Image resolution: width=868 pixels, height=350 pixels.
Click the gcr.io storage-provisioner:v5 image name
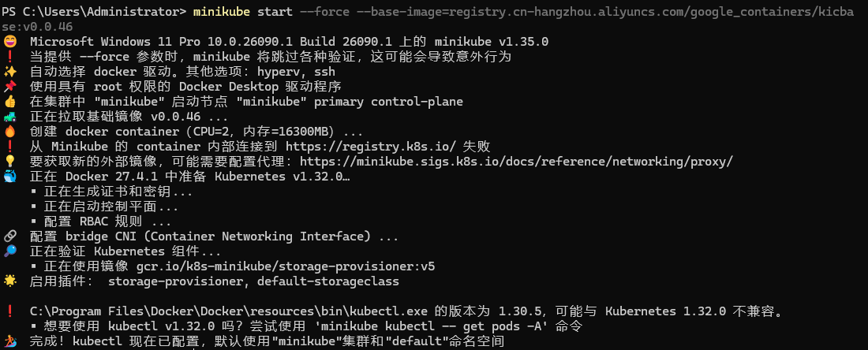[x=286, y=266]
